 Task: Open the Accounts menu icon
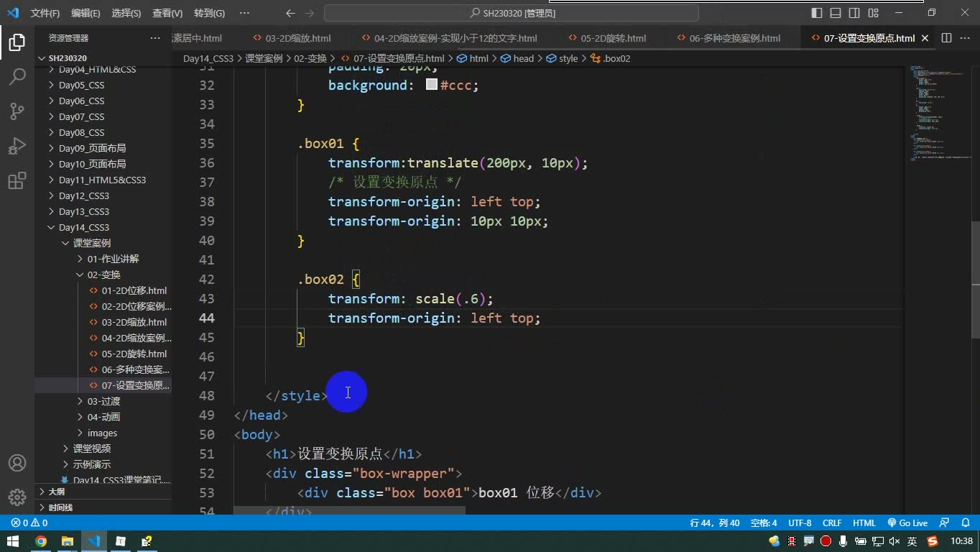click(x=17, y=463)
